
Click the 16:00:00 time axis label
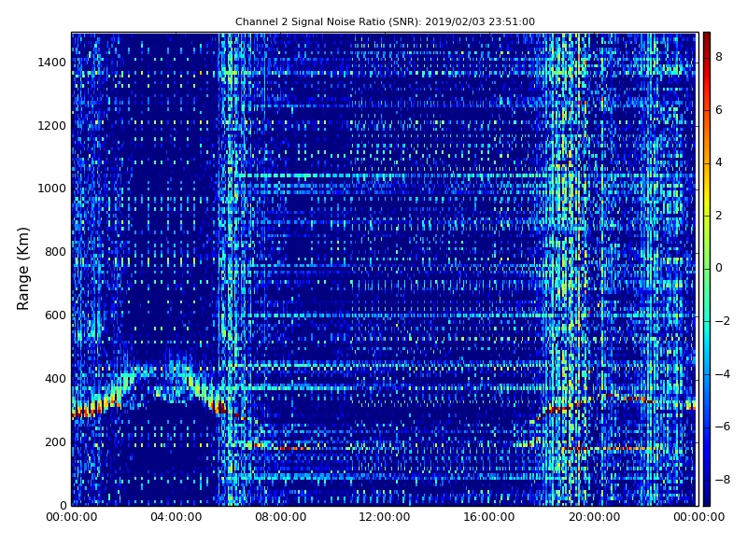tap(489, 517)
